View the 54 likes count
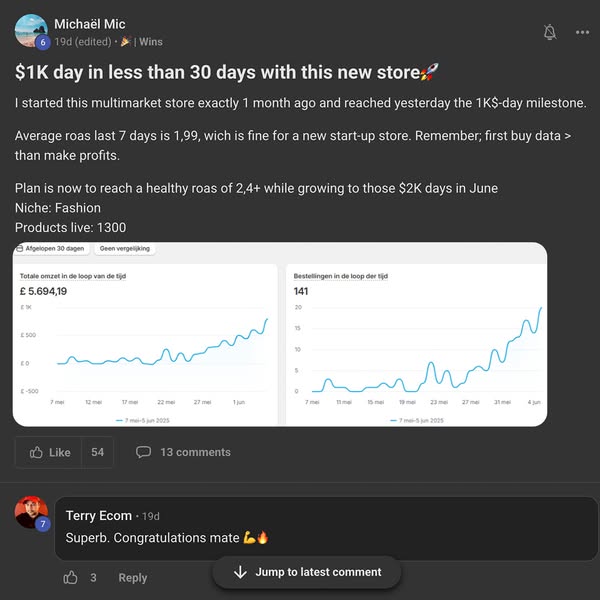600x600 pixels. (97, 452)
